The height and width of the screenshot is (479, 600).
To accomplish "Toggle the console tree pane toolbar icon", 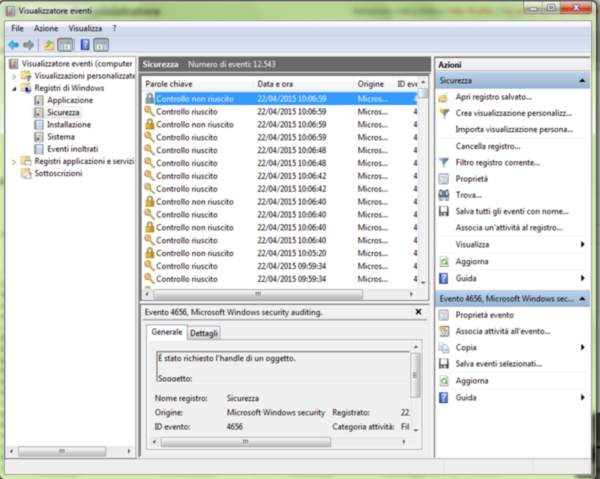I will point(65,45).
